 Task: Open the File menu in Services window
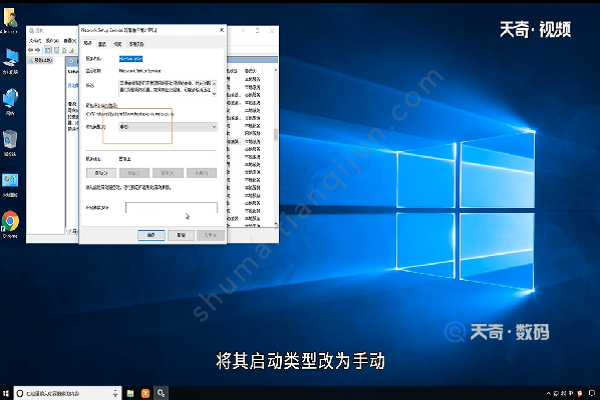pyautogui.click(x=35, y=41)
